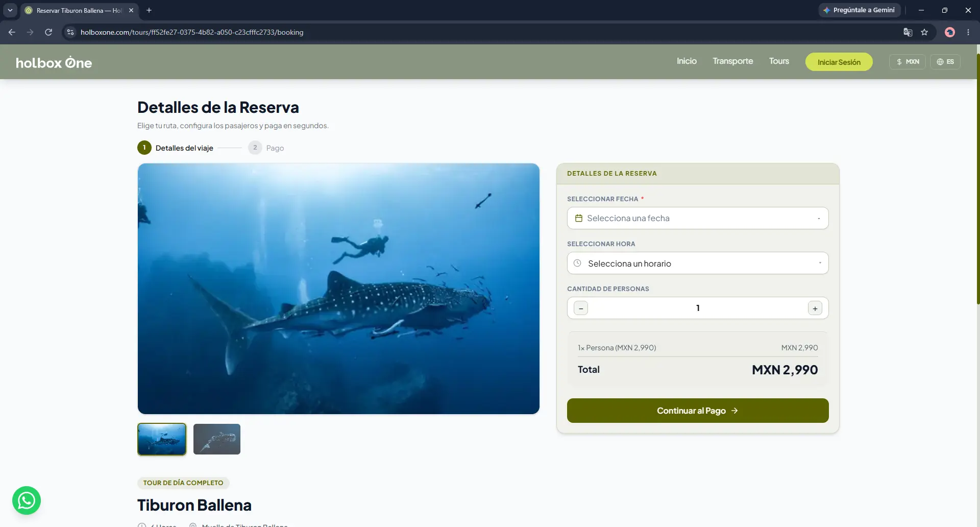This screenshot has width=980, height=527.
Task: Open the Selecciona una fecha date picker
Action: click(x=698, y=218)
